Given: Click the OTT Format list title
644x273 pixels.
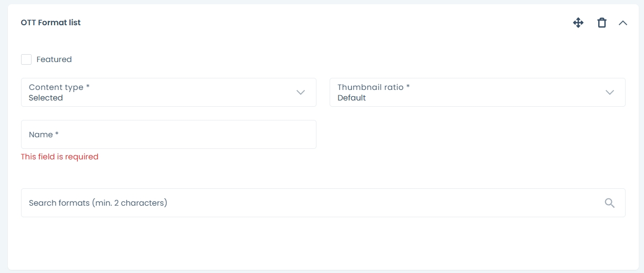Looking at the screenshot, I should click(x=50, y=23).
